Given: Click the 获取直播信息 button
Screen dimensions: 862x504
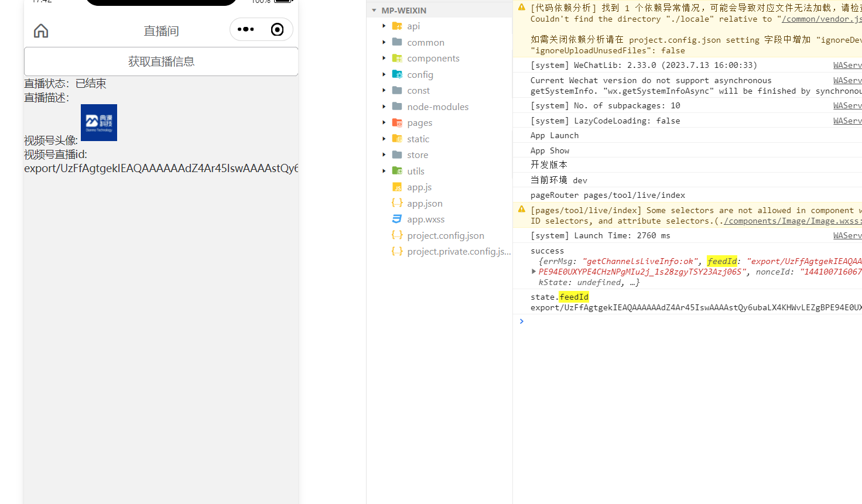Looking at the screenshot, I should pyautogui.click(x=161, y=61).
